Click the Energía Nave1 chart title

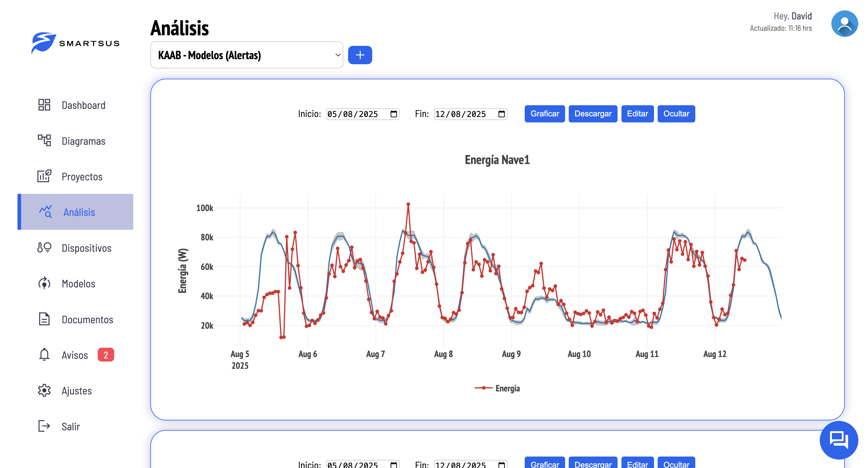[x=497, y=160]
